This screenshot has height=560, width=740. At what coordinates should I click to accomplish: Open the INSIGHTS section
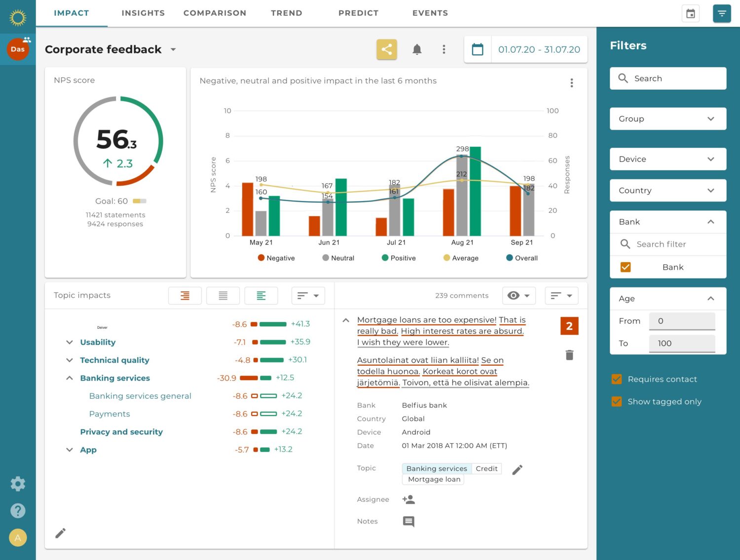[x=143, y=13]
